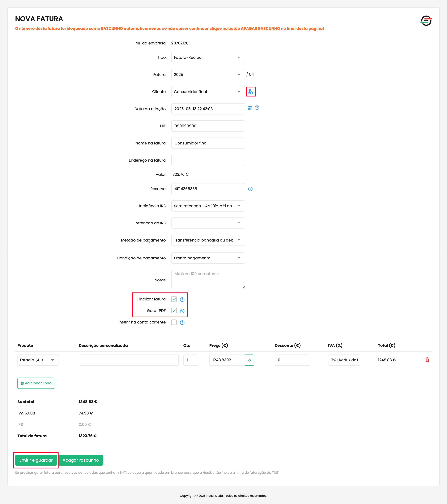Click the company NIF value 297021281
The height and width of the screenshot is (504, 447).
click(180, 43)
